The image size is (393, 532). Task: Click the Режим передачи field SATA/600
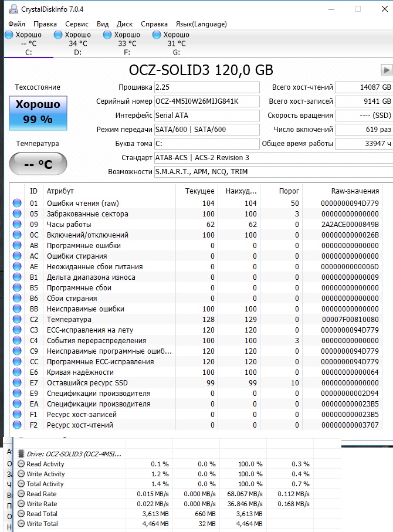pos(207,129)
